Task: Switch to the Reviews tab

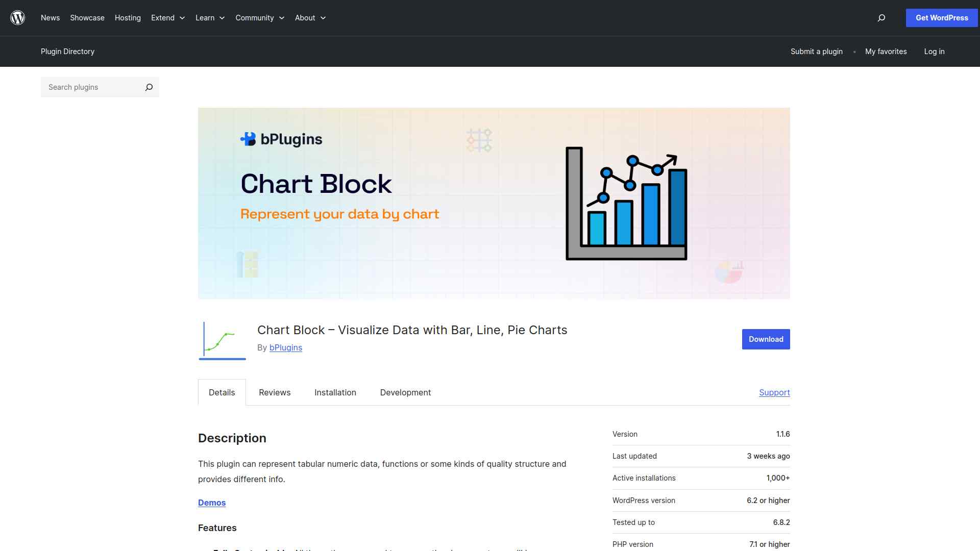Action: pos(275,392)
